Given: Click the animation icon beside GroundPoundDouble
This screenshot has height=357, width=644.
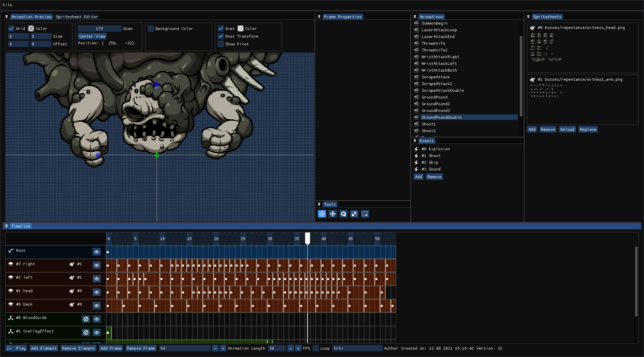Looking at the screenshot, I should [416, 118].
